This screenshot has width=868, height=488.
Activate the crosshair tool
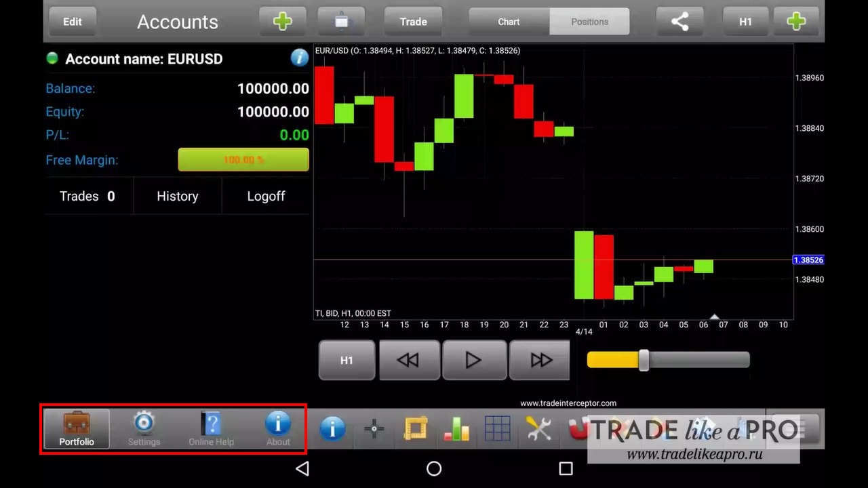374,429
